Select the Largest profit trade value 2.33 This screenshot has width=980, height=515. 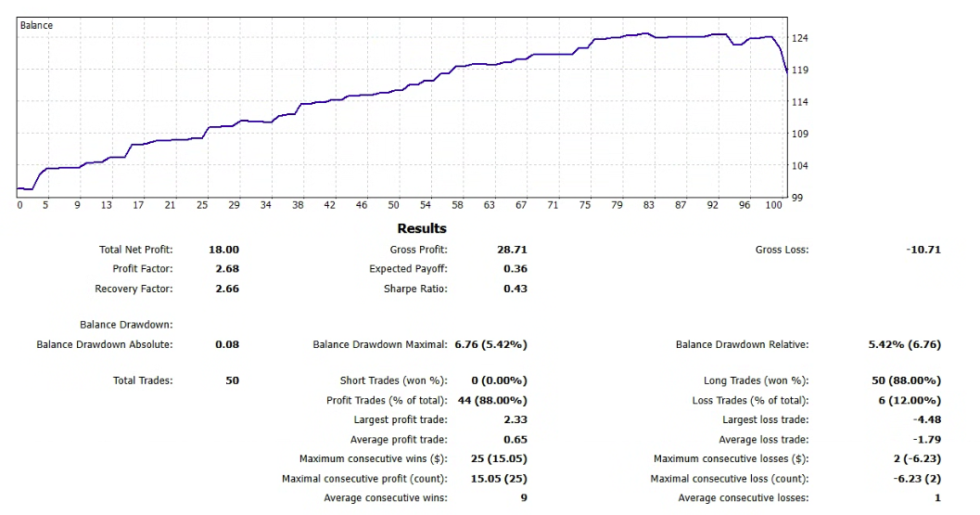(x=515, y=420)
